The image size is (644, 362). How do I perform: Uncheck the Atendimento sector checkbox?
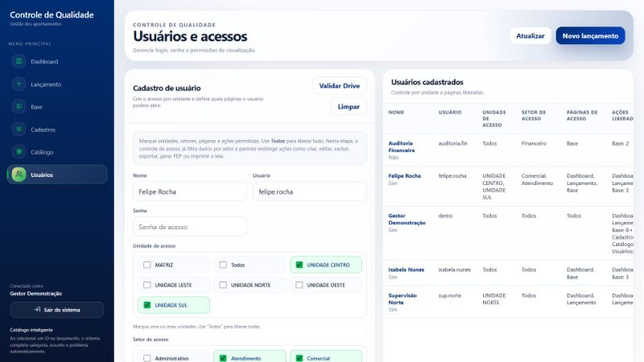pyautogui.click(x=223, y=358)
